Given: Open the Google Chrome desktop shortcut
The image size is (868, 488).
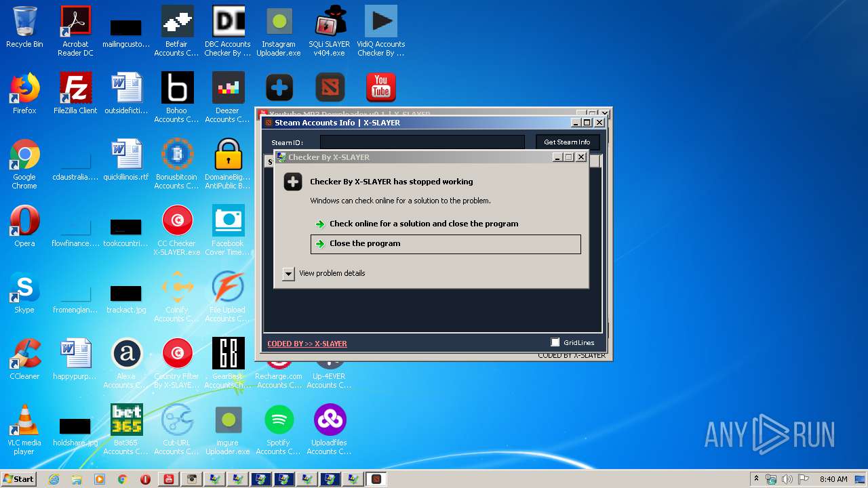Looking at the screenshot, I should (24, 164).
